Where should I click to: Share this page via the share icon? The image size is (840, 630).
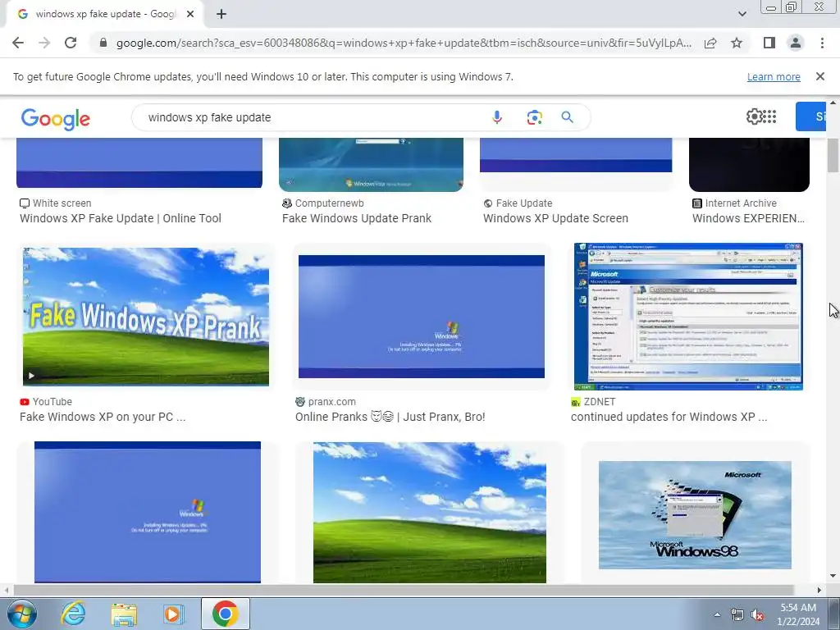[710, 43]
